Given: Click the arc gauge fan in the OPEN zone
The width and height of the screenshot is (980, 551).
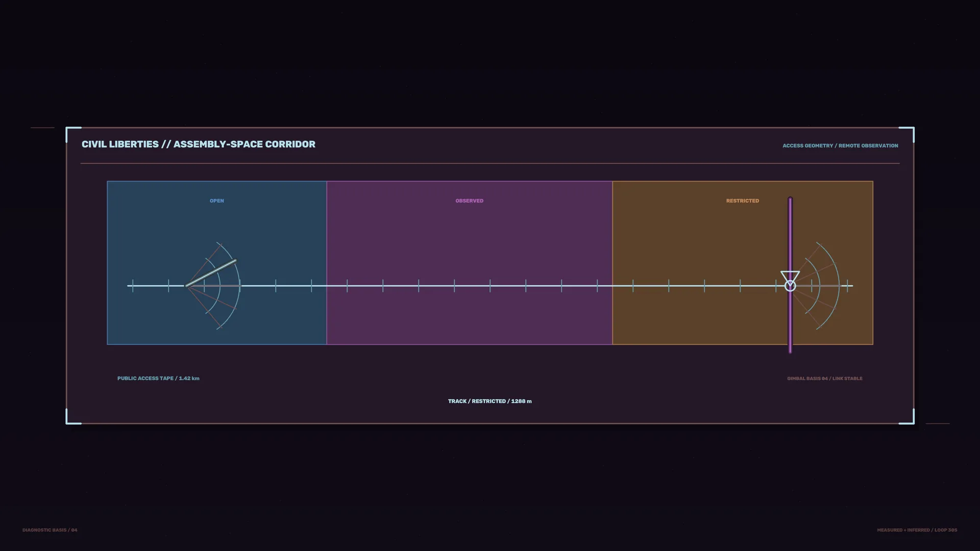Looking at the screenshot, I should [213, 286].
